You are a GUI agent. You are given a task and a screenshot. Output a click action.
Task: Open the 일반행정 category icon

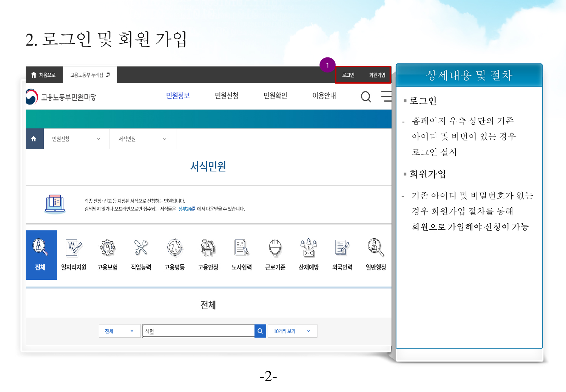click(376, 247)
